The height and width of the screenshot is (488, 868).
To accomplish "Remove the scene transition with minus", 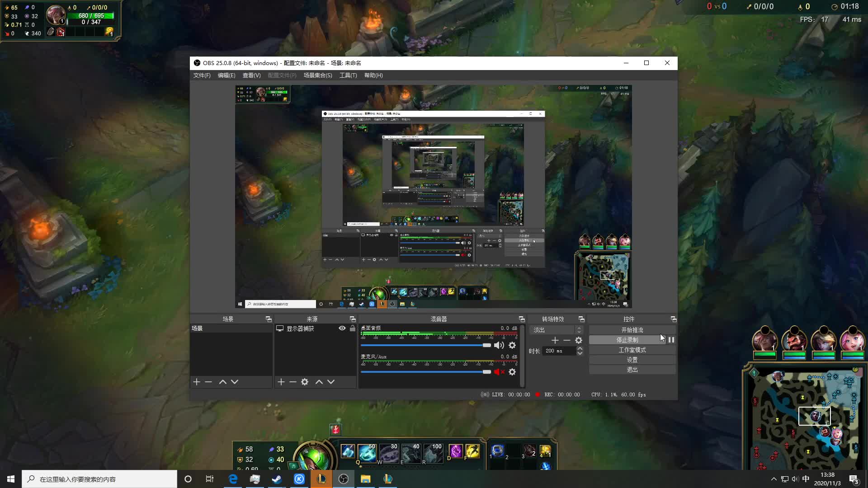I will (567, 340).
